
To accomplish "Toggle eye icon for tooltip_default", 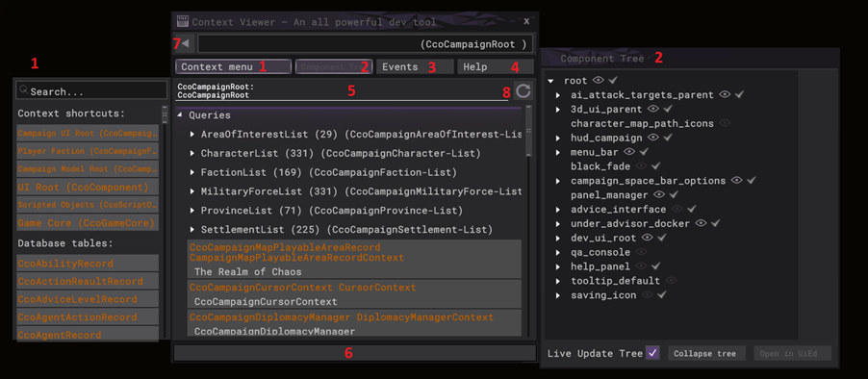I will point(671,281).
